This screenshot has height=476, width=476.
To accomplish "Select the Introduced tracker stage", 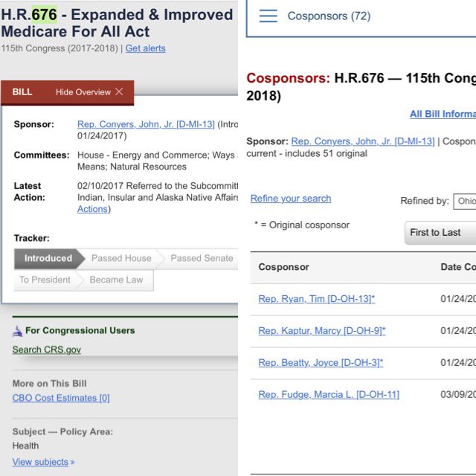I will coord(48,258).
